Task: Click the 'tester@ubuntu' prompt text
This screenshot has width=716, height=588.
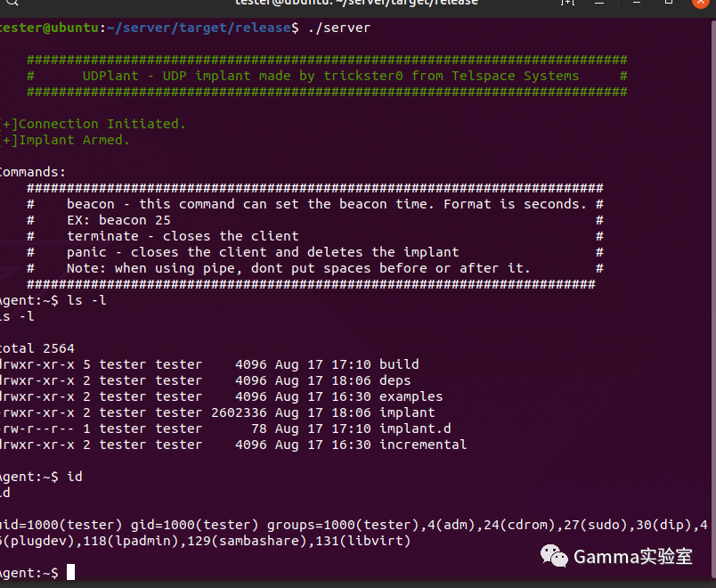Action: click(x=49, y=28)
